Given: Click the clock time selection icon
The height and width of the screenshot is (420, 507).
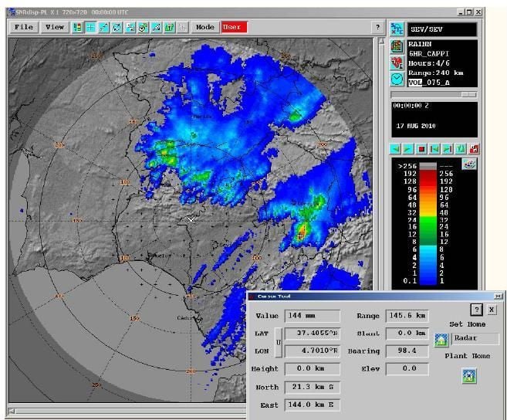Looking at the screenshot, I should pyautogui.click(x=397, y=79).
